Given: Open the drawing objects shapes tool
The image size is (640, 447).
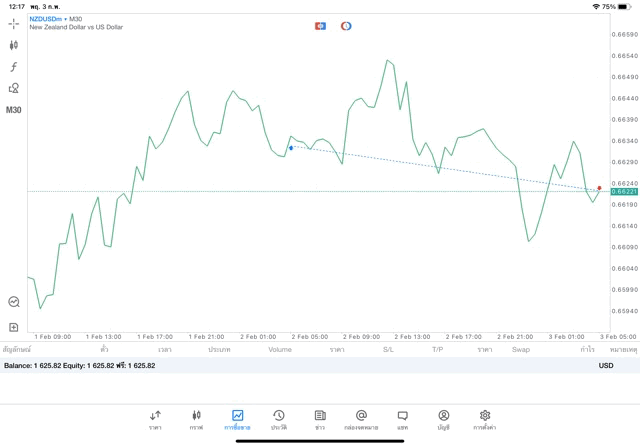Looking at the screenshot, I should coord(14,88).
